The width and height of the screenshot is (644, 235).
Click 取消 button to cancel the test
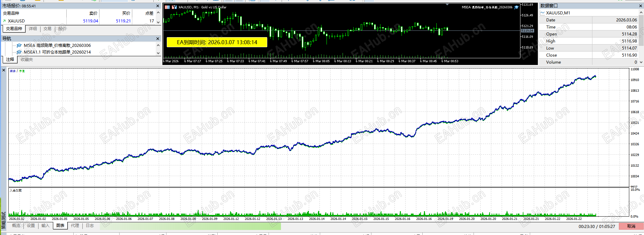click(631, 226)
